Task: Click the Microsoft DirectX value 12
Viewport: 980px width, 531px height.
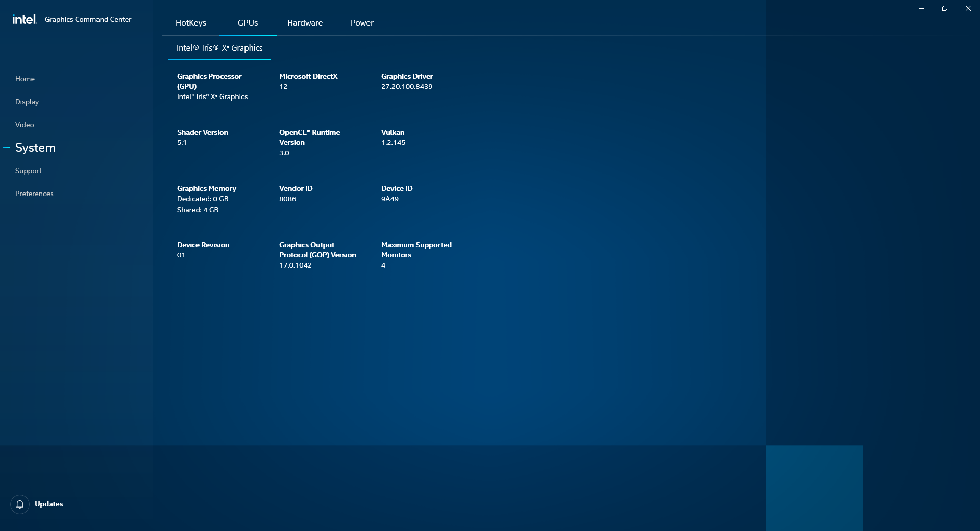Action: click(x=283, y=86)
